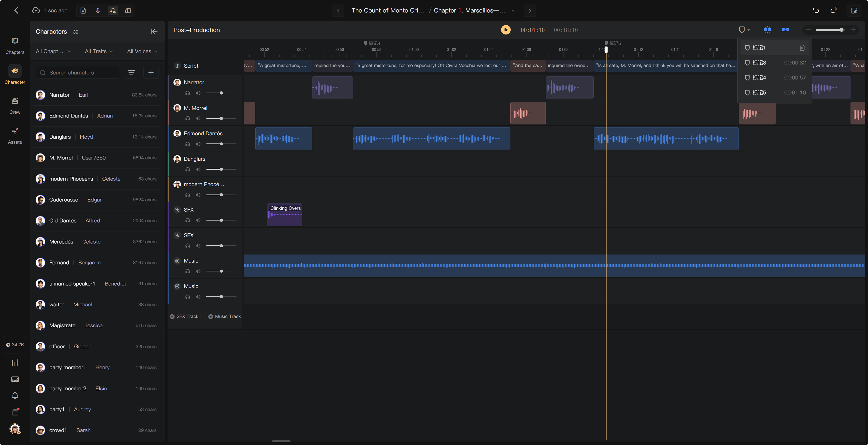This screenshot has height=445, width=868.
Task: Go to the next chapter arrow
Action: tap(530, 10)
